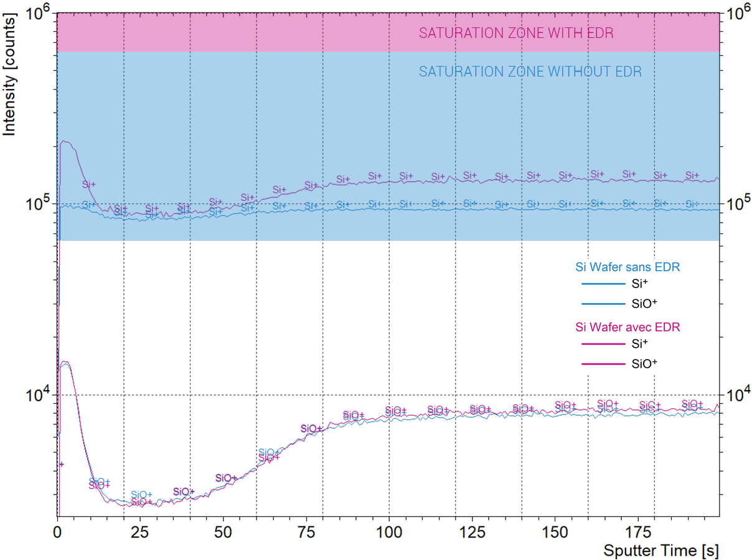Screen dimensions: 752x560
Task: Click the x-axis tick label 50
Action: [x=223, y=533]
